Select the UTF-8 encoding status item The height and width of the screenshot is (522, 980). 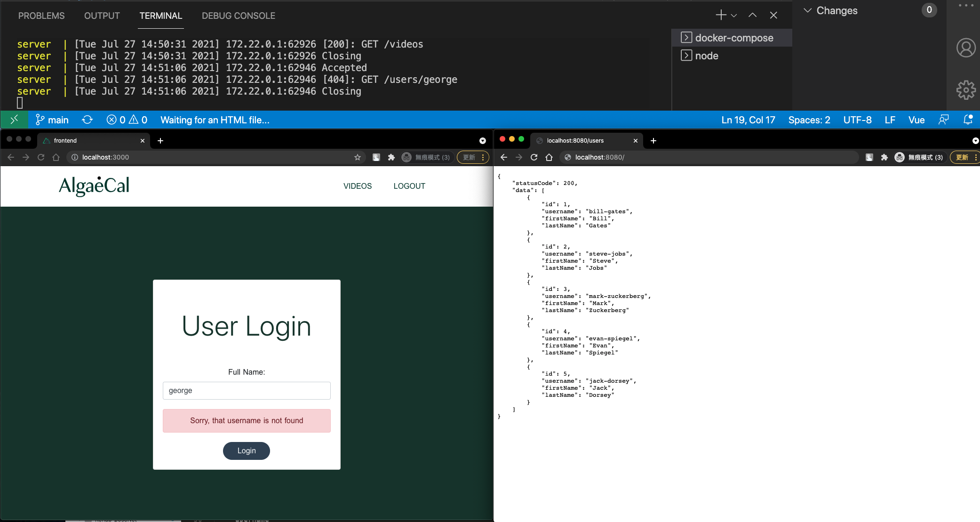857,120
